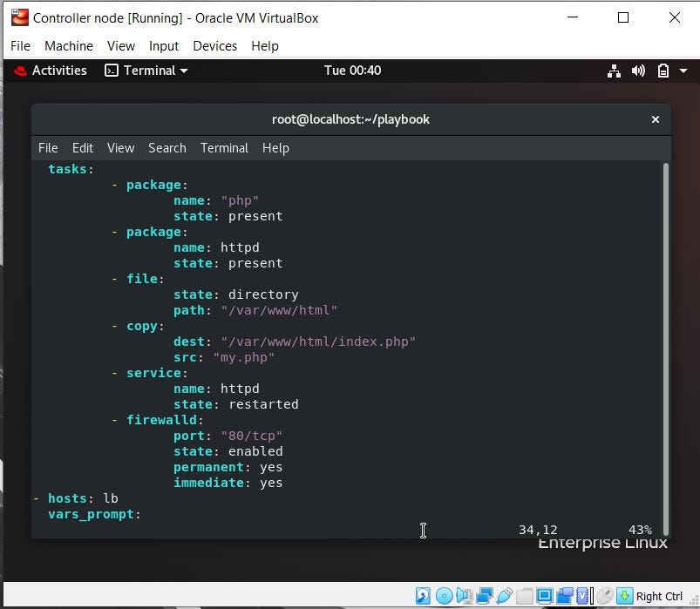This screenshot has width=700, height=609.
Task: Click the "php" package name value
Action: pyautogui.click(x=240, y=200)
